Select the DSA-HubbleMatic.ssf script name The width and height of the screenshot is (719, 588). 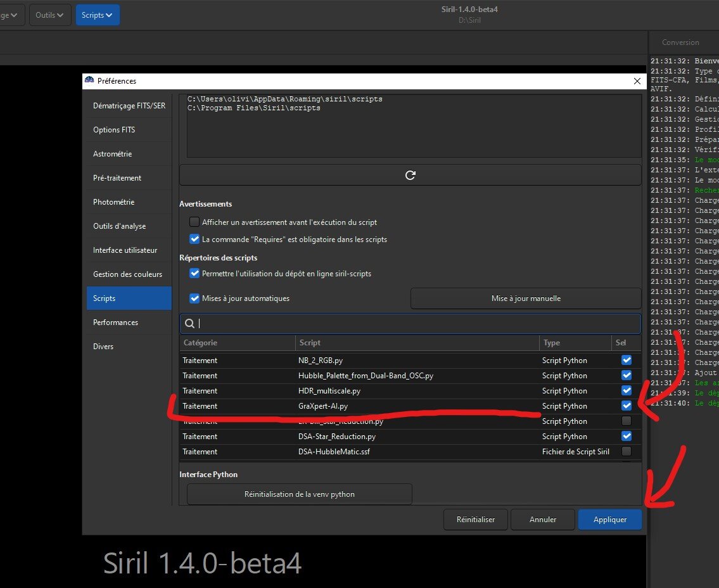point(334,452)
